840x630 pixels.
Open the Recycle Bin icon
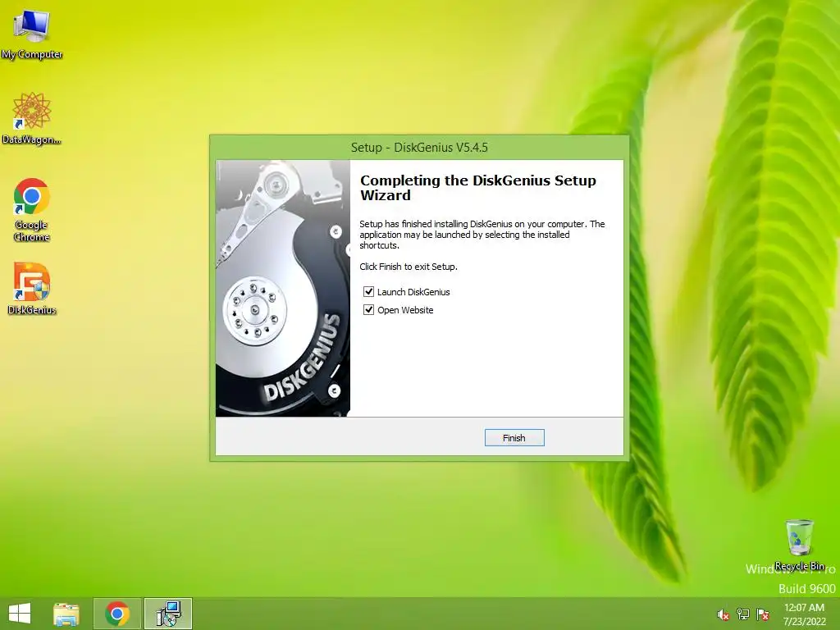(x=799, y=545)
